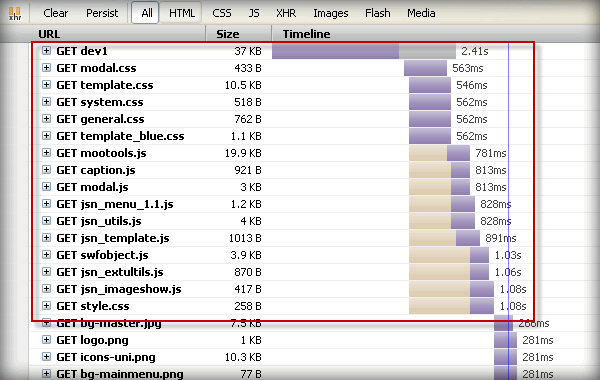Click the 37 KB size of dev1
600x380 pixels.
[x=248, y=51]
